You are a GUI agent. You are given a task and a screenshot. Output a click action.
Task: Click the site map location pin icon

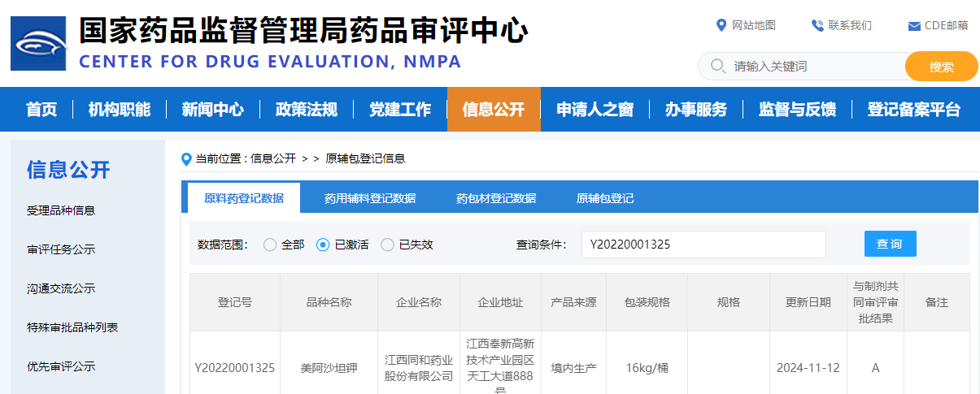click(721, 25)
